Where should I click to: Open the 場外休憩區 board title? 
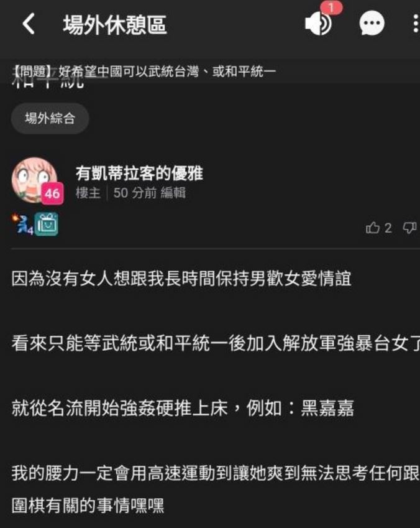(x=115, y=25)
